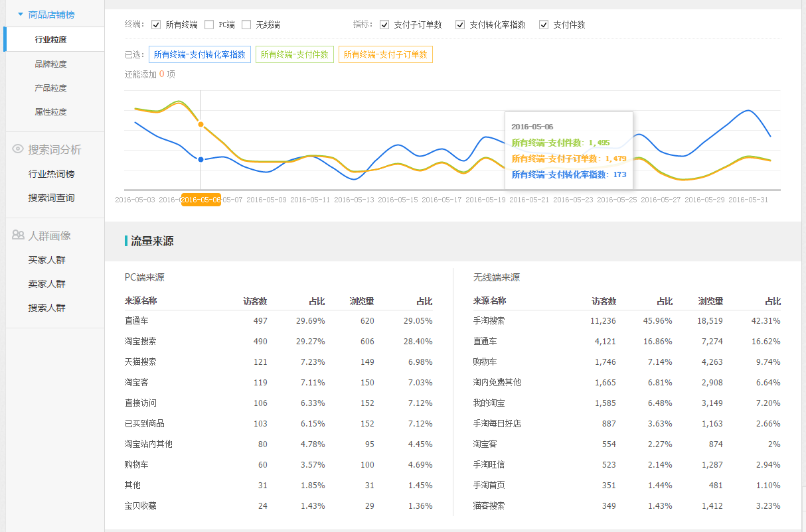
Task: Uncheck the 支付转化率指数 indicator
Action: 460,25
